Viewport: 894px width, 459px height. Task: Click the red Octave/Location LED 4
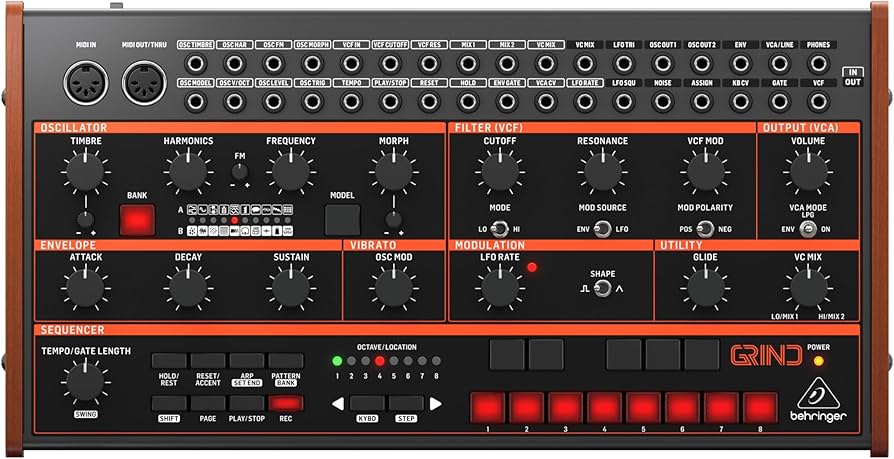380,361
